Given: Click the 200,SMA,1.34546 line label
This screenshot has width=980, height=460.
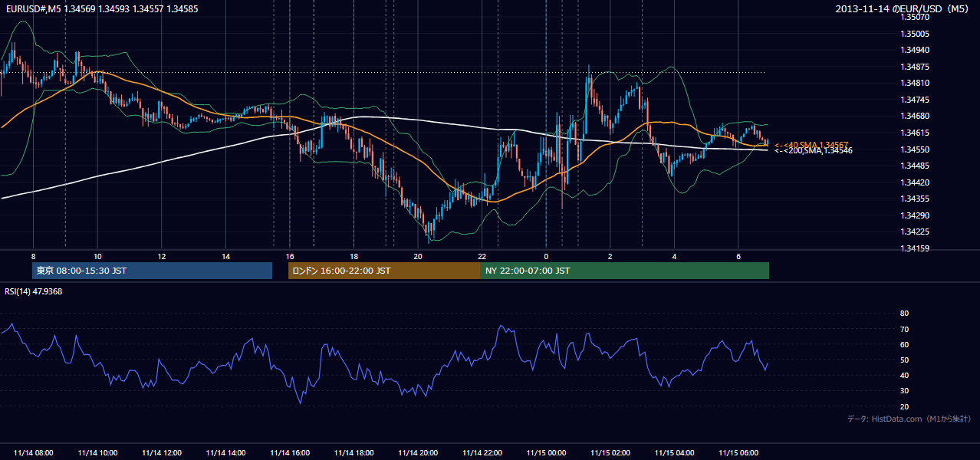Looking at the screenshot, I should [813, 151].
